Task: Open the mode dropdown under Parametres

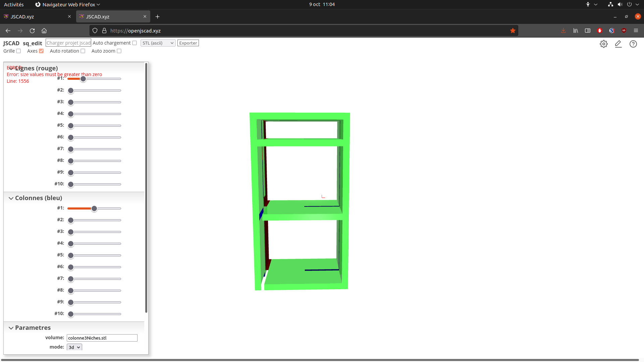Action: (x=74, y=347)
